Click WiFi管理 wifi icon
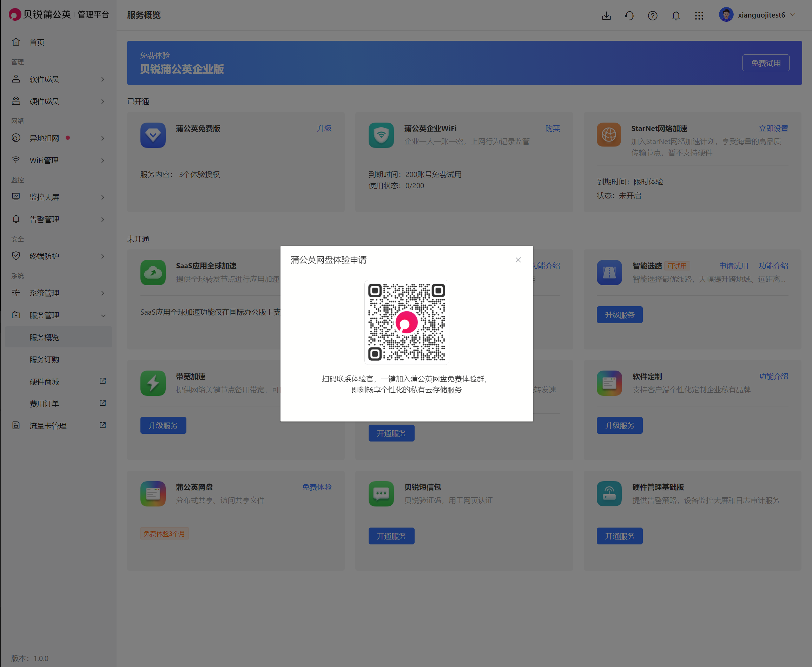 16,160
